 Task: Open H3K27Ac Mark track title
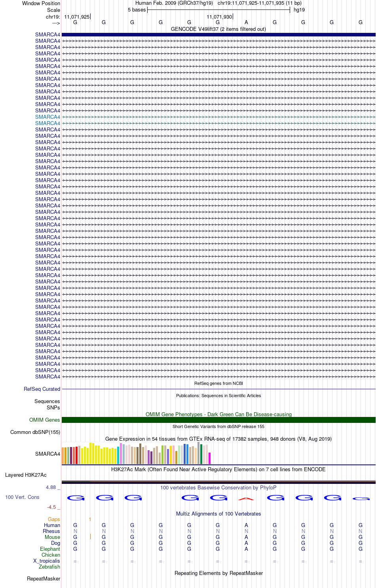click(x=218, y=469)
